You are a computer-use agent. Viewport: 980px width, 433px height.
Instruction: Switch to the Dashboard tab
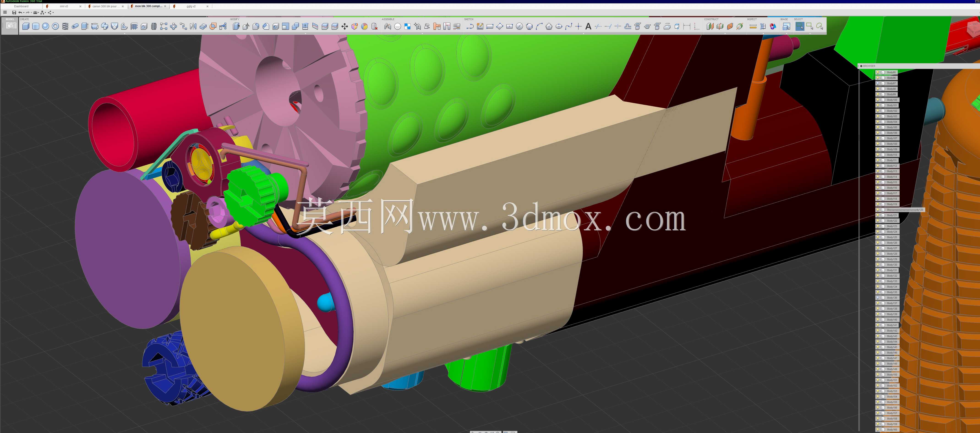[21, 6]
